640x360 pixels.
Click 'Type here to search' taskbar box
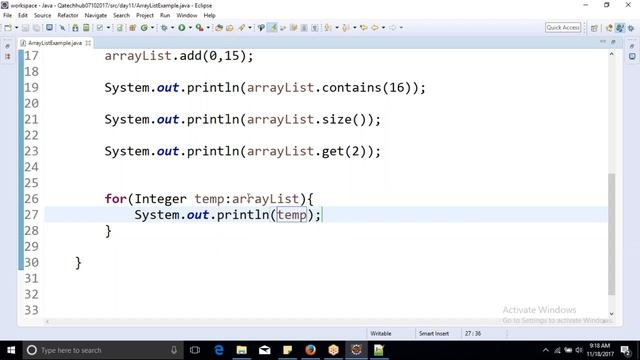click(x=103, y=350)
